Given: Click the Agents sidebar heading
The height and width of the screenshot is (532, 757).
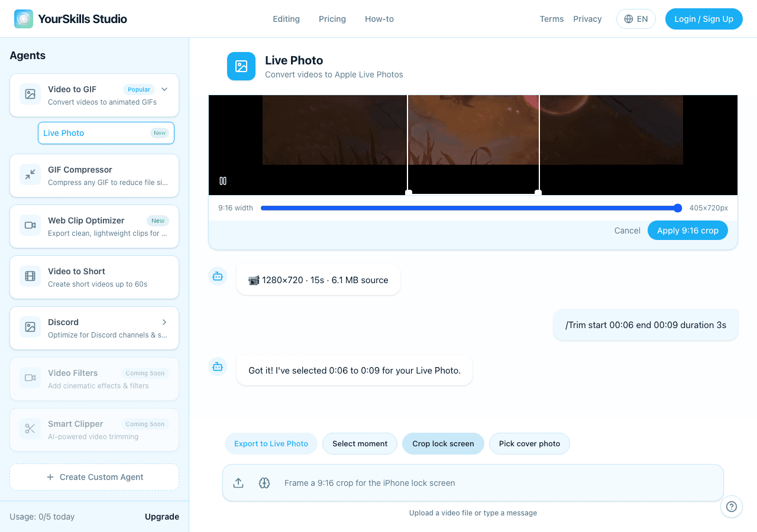Looking at the screenshot, I should pyautogui.click(x=28, y=56).
